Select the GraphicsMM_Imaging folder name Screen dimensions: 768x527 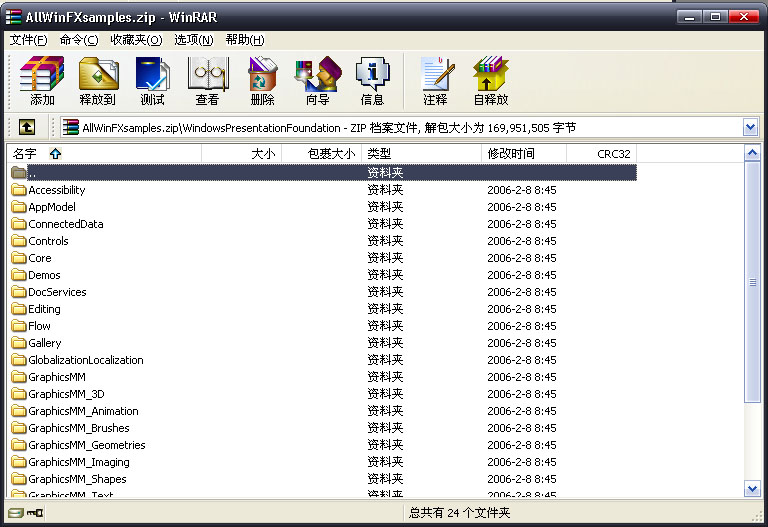79,462
